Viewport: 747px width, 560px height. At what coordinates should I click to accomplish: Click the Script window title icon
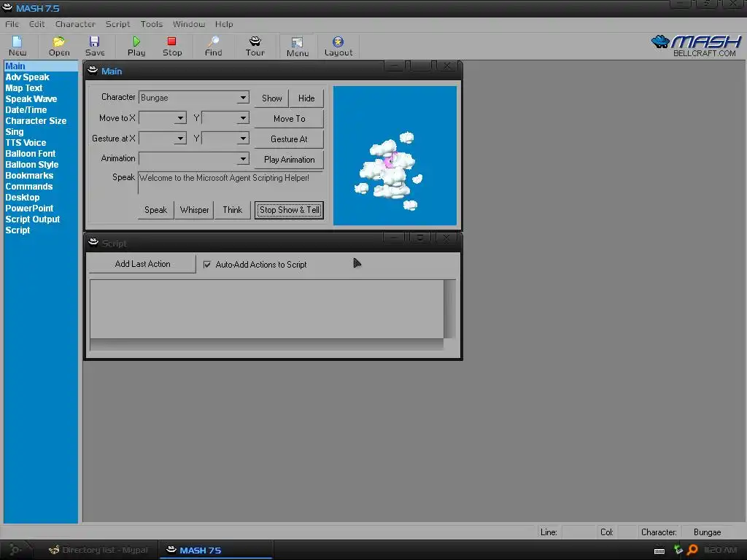93,242
